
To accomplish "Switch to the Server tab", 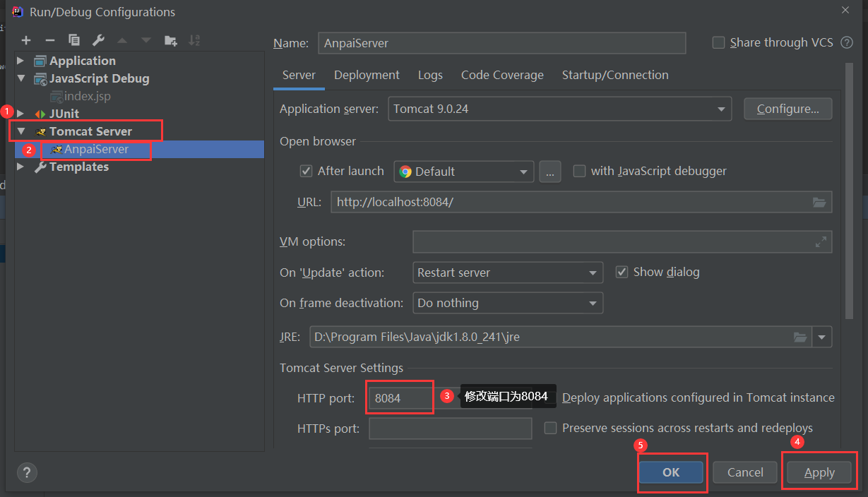I will point(299,75).
